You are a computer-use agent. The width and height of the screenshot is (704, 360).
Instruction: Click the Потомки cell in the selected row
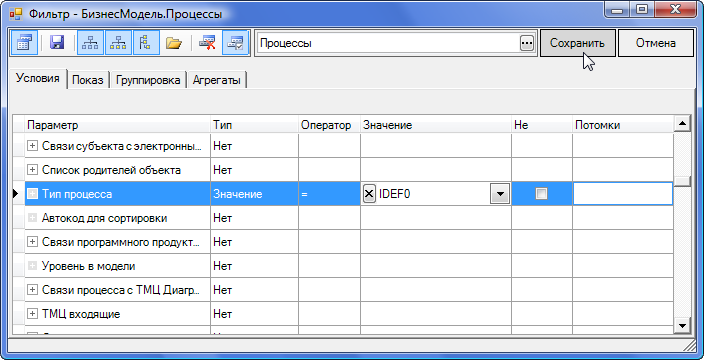point(623,194)
